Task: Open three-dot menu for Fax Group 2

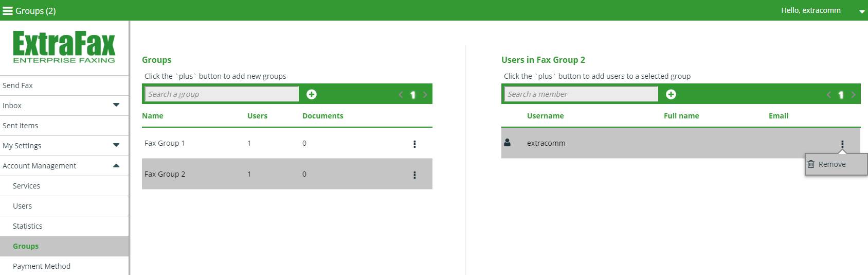Action: click(x=414, y=175)
